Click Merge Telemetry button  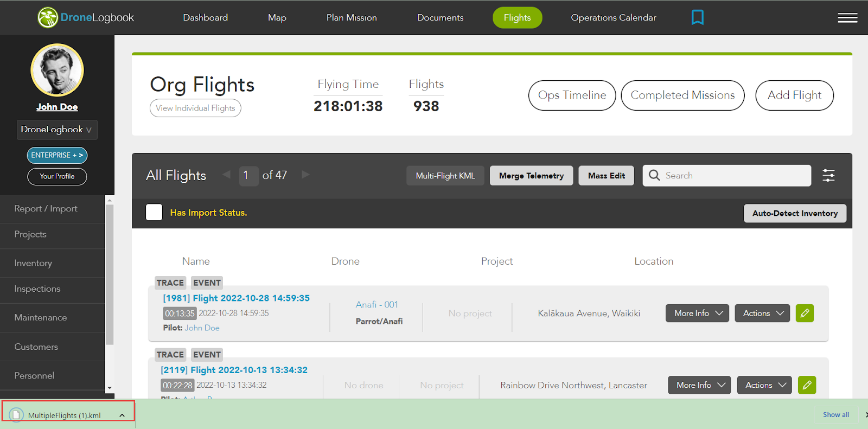[x=532, y=176]
